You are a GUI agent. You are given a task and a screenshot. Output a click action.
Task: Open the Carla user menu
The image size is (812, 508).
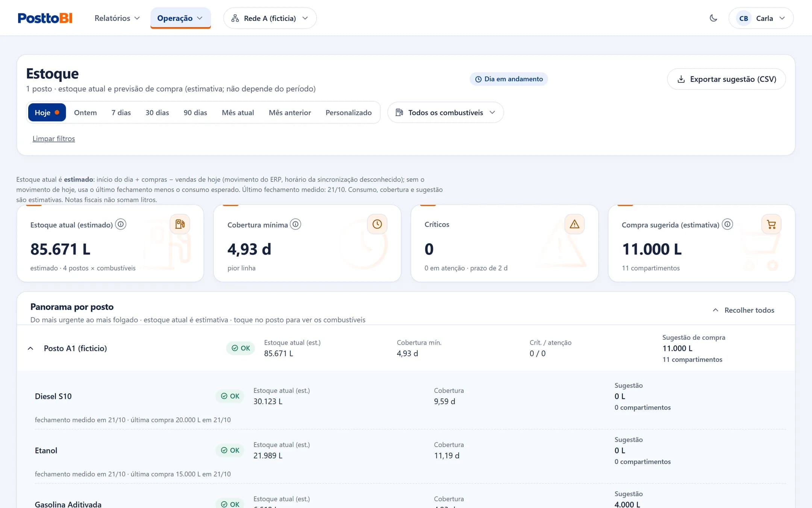click(x=761, y=18)
